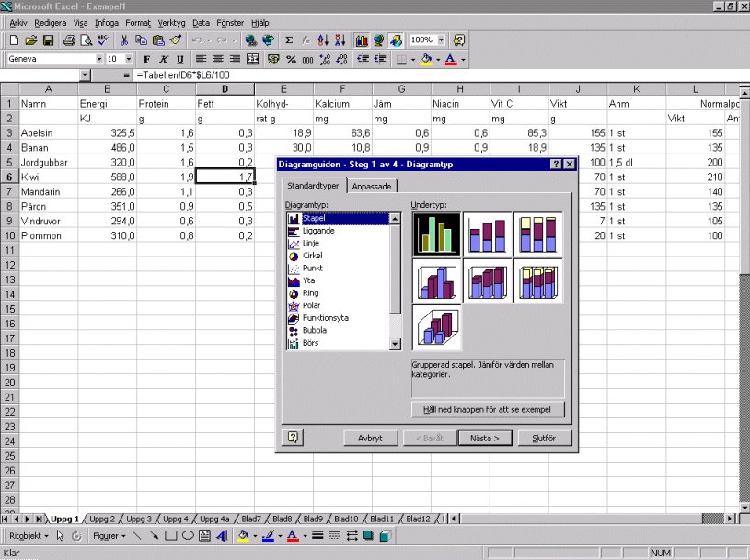The width and height of the screenshot is (750, 560).
Task: Click the Nästa > button
Action: pos(485,438)
